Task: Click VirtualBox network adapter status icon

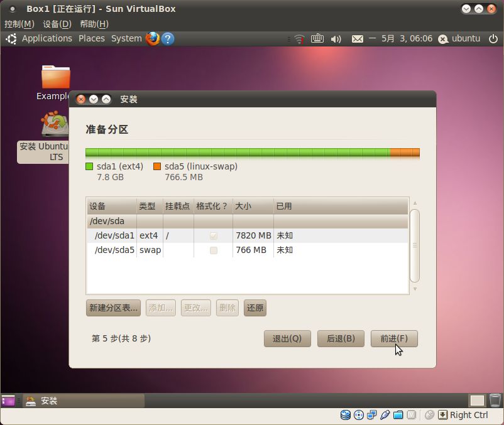Action: pos(372,415)
